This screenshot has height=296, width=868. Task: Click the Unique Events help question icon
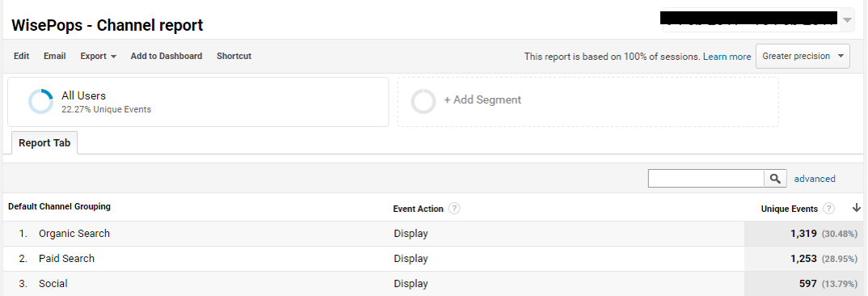tap(828, 209)
